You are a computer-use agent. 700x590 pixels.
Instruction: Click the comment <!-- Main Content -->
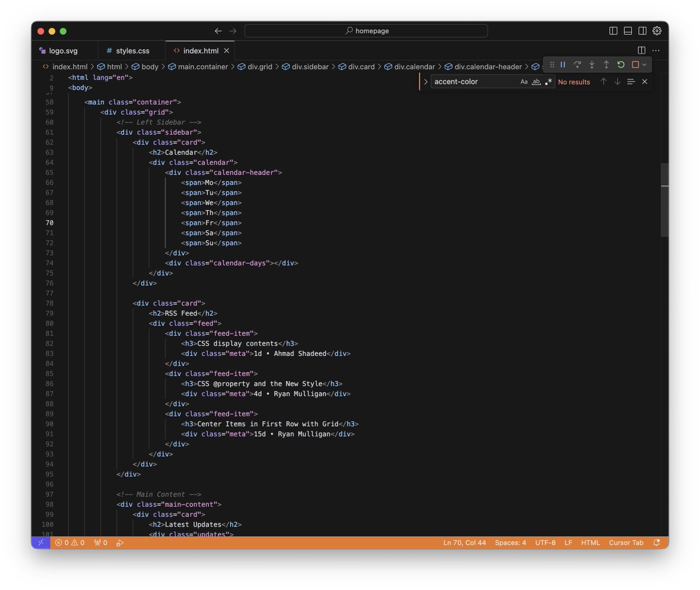pos(159,494)
